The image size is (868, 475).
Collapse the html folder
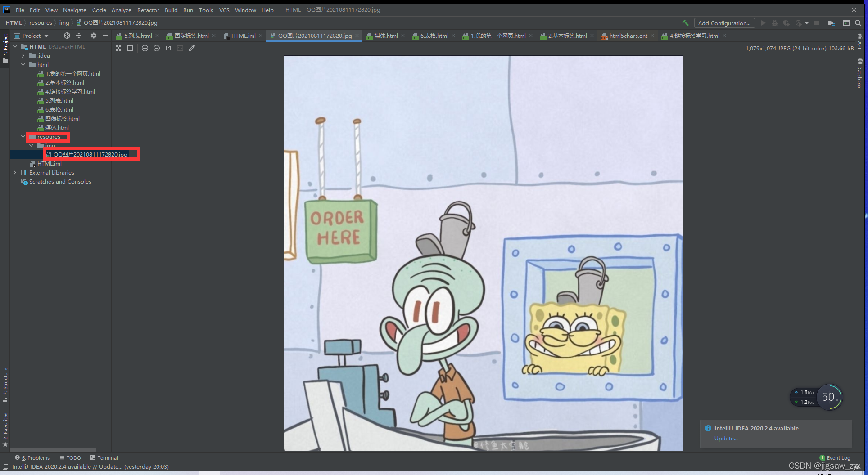pyautogui.click(x=23, y=64)
